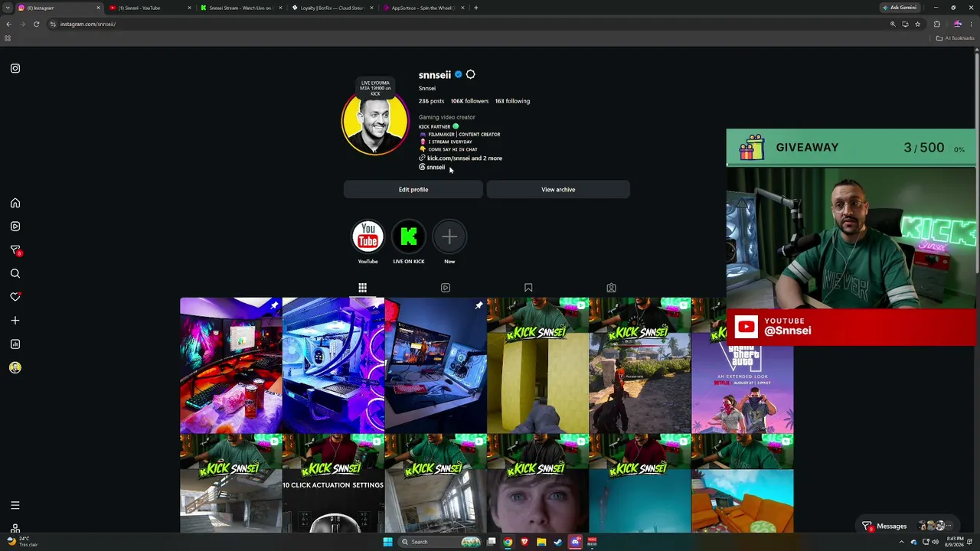Open Search in the Instagram sidebar
Screen dimensions: 980x551
coord(15,273)
